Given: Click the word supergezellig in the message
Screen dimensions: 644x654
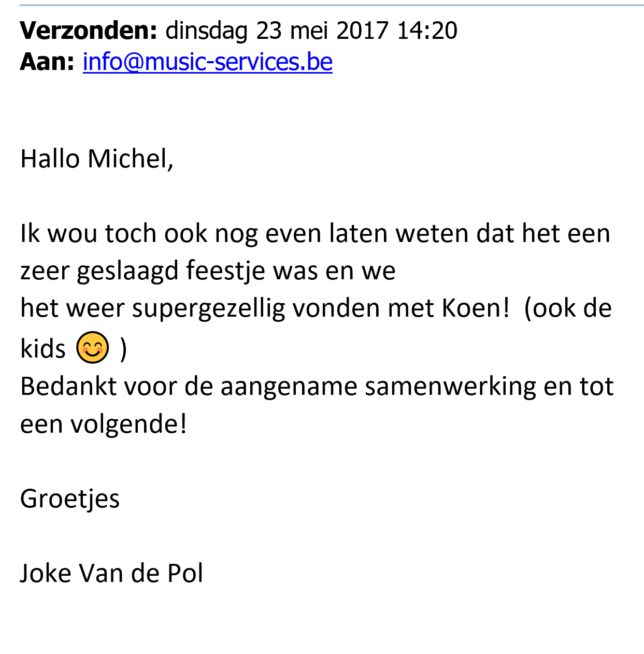Looking at the screenshot, I should (x=208, y=309).
